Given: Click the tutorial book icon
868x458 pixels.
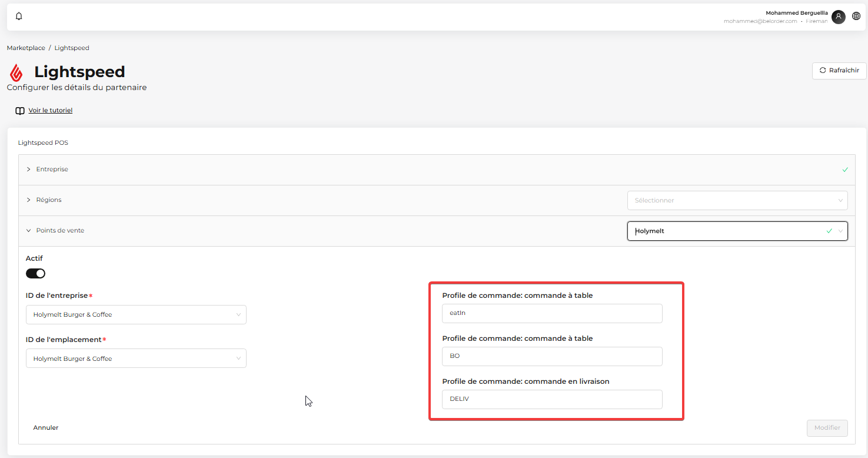Looking at the screenshot, I should [20, 111].
